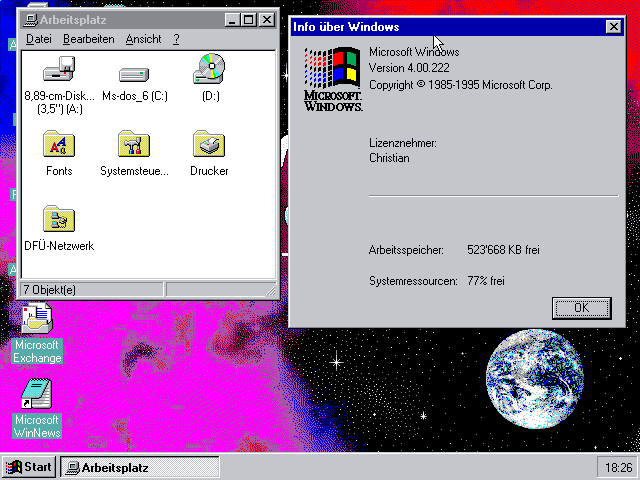Click the Arbeitsplatz taskbar button
Screen dimensions: 640x480
tap(140, 467)
